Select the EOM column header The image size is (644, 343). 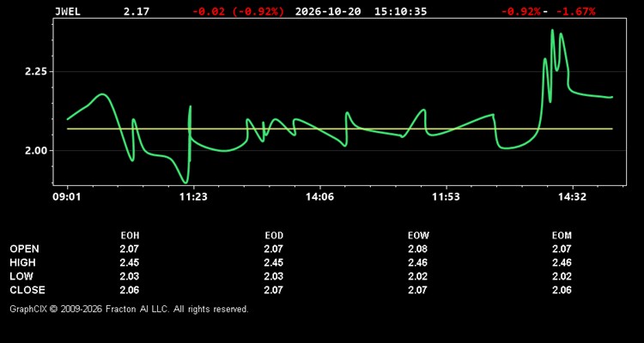(x=562, y=236)
